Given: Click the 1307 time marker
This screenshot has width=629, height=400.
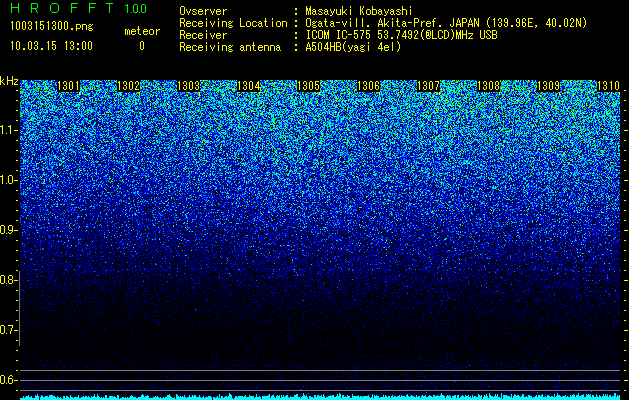Looking at the screenshot, I should (x=428, y=86).
